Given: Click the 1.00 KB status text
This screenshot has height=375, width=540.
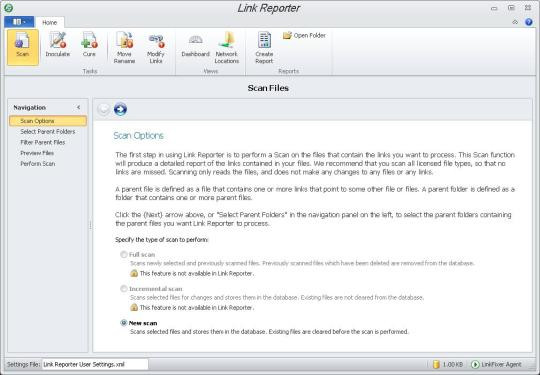Looking at the screenshot, I should click(x=453, y=364).
